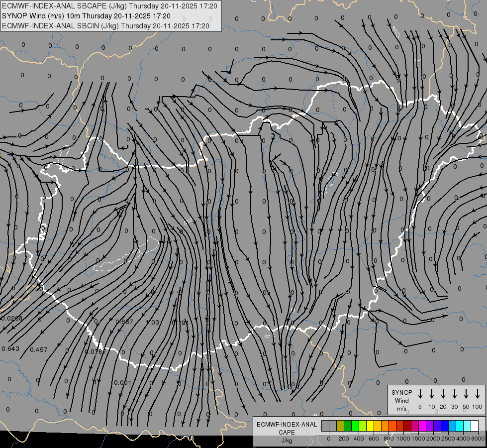Screen dimensions: 487x448
Task: Click the 0.643 CAPE value on map
Action: tap(10, 349)
